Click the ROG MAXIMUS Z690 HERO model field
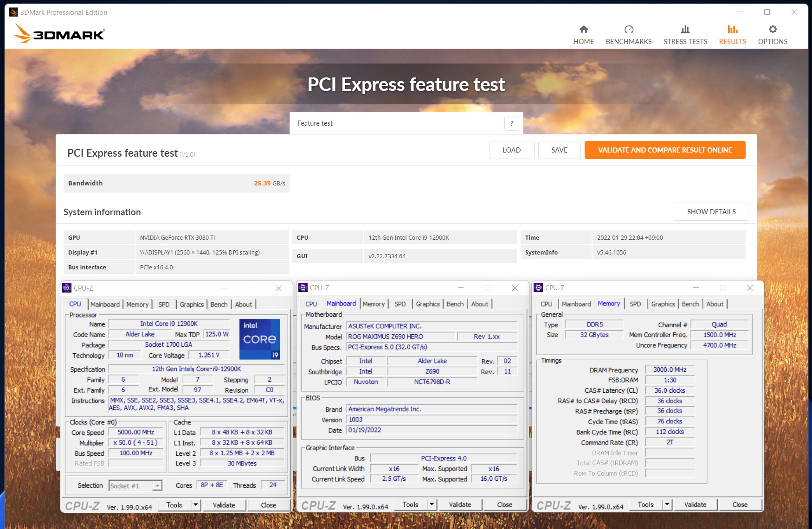This screenshot has width=812, height=529. (x=401, y=336)
